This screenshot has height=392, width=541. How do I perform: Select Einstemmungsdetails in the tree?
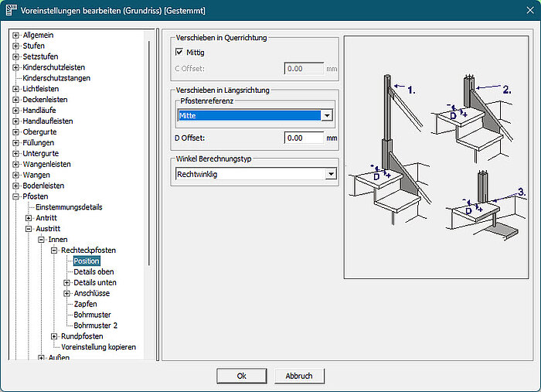[69, 207]
